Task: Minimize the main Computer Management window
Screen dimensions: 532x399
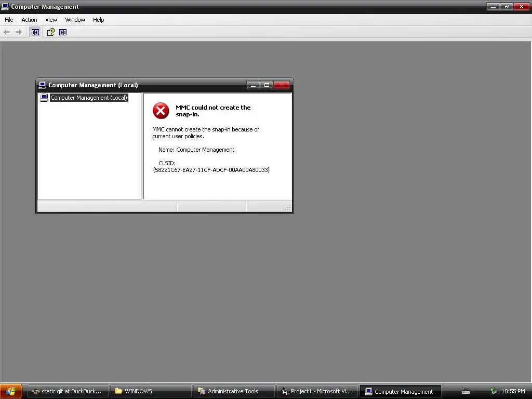Action: click(x=493, y=6)
